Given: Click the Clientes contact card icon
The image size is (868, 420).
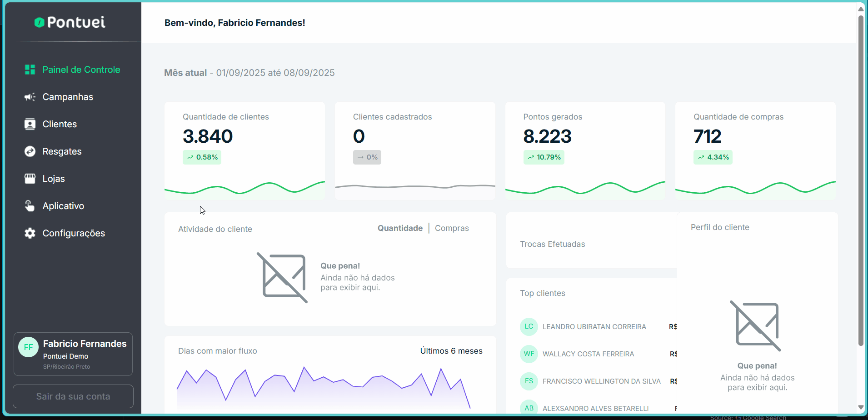Looking at the screenshot, I should [30, 124].
